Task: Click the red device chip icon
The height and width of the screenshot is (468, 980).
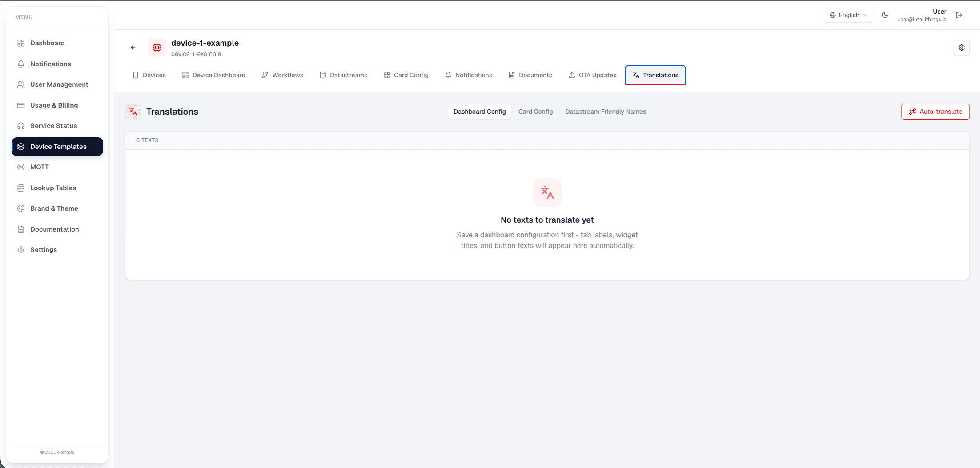Action: coord(157,48)
